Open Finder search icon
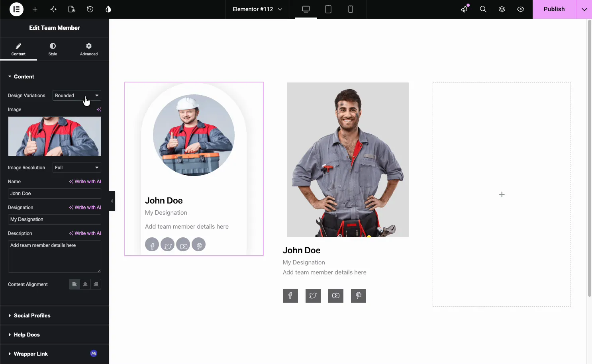 (483, 9)
